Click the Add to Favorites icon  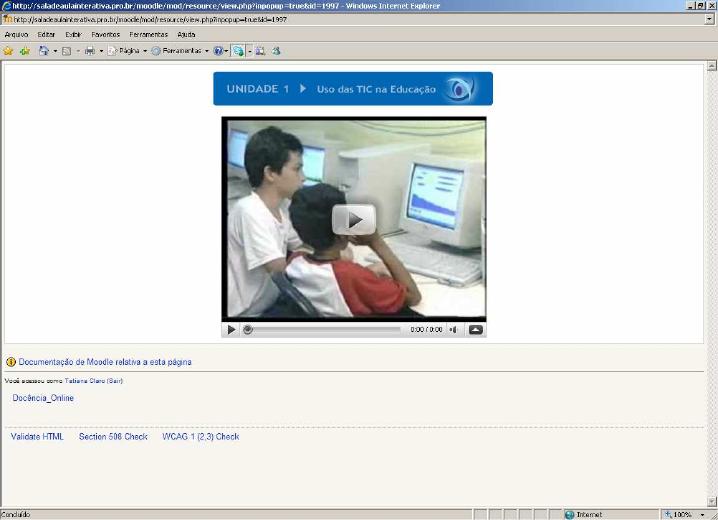[x=24, y=50]
